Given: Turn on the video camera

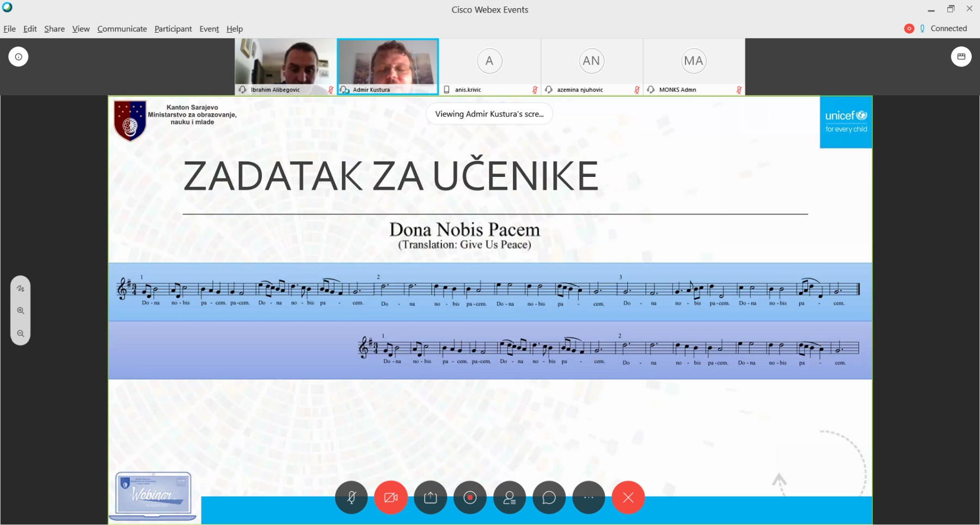Looking at the screenshot, I should coord(391,497).
